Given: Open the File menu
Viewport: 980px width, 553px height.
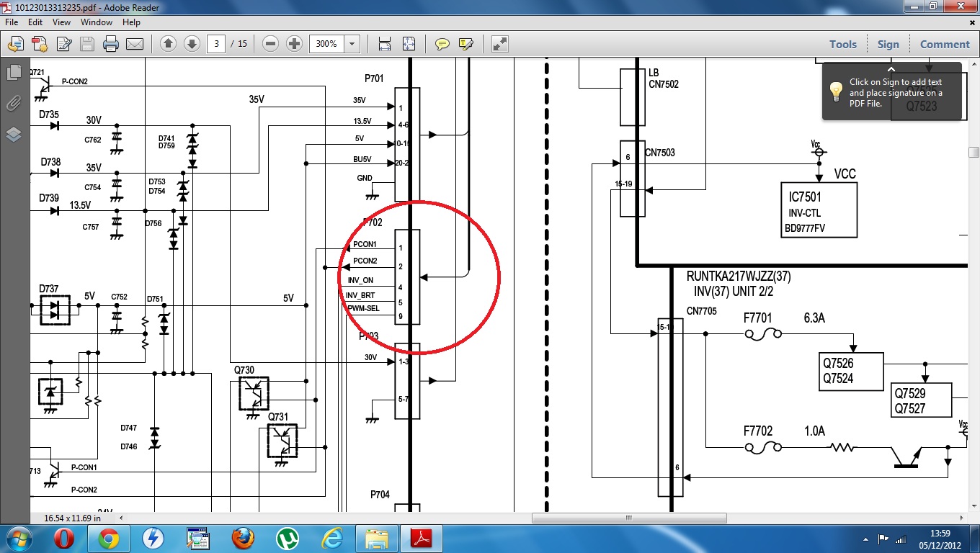Looking at the screenshot, I should tap(12, 22).
